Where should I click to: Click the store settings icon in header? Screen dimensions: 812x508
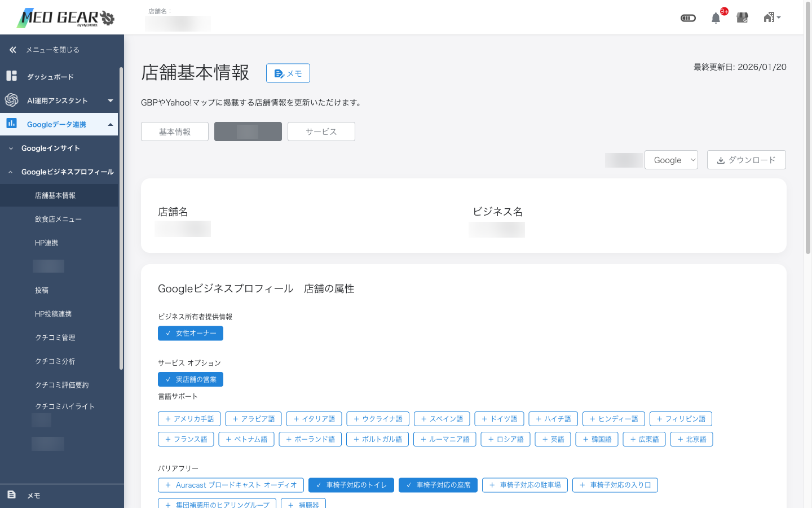tap(743, 17)
